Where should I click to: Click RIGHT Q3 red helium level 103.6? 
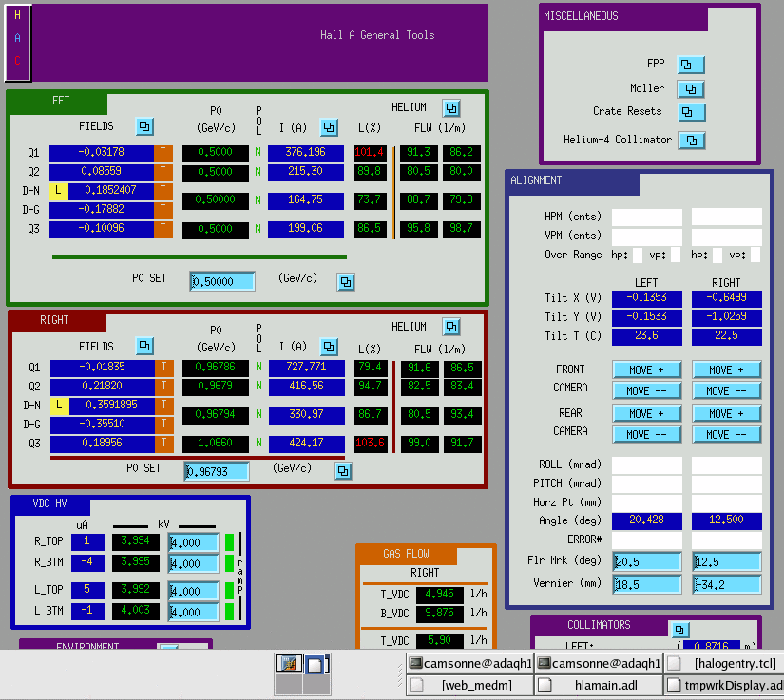pos(371,444)
